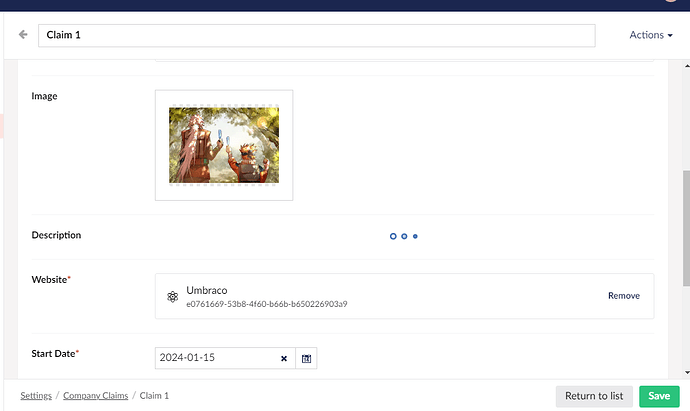Clear the Start Date with the x icon
690x411 pixels.
click(283, 358)
